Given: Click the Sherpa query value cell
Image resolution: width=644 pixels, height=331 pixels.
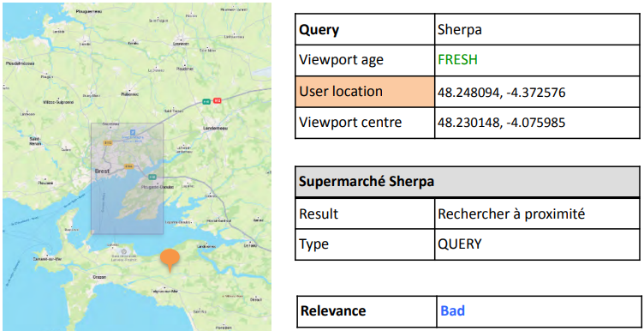Looking at the screenshot, I should (537, 30).
